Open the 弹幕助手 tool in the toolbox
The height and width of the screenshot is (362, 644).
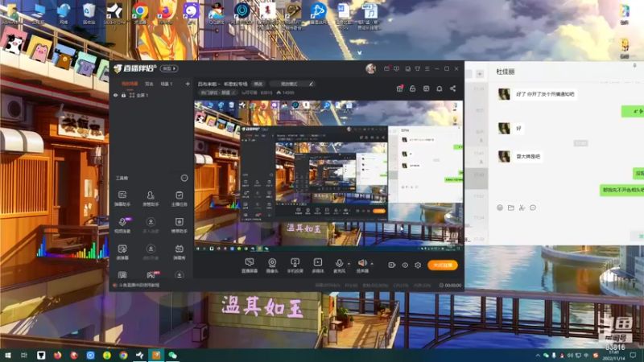pyautogui.click(x=122, y=198)
